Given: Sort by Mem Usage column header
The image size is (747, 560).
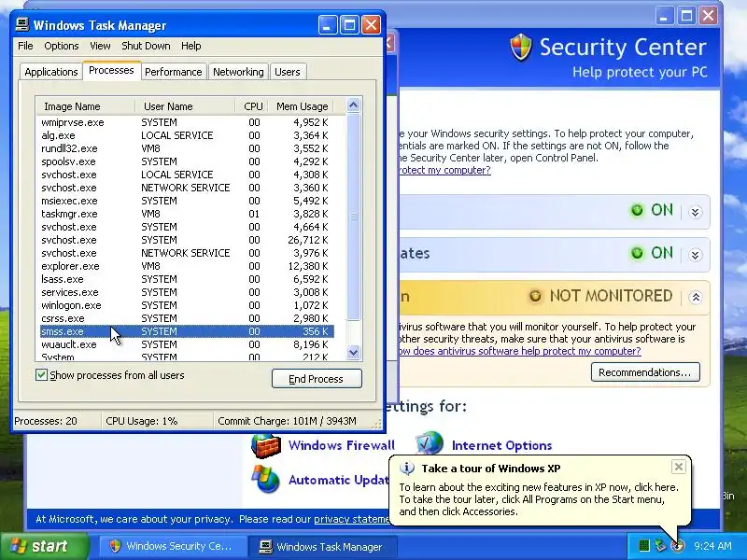Looking at the screenshot, I should click(301, 106).
